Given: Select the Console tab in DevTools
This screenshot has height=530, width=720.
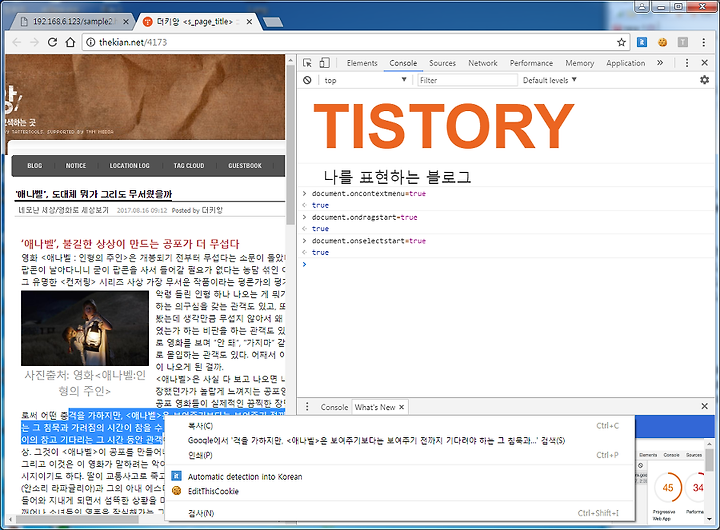Looking at the screenshot, I should [403, 63].
